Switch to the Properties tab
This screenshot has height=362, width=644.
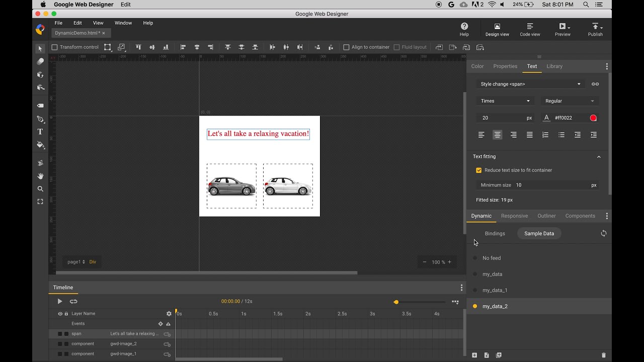pyautogui.click(x=505, y=66)
